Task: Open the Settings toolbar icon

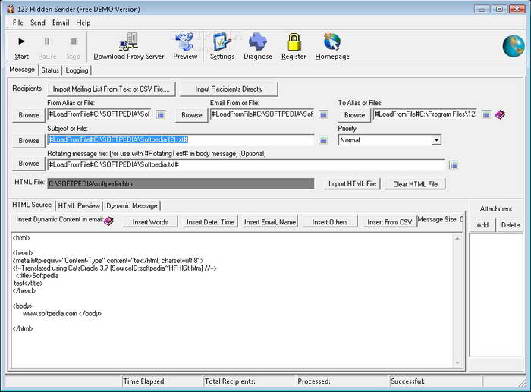Action: coord(222,42)
